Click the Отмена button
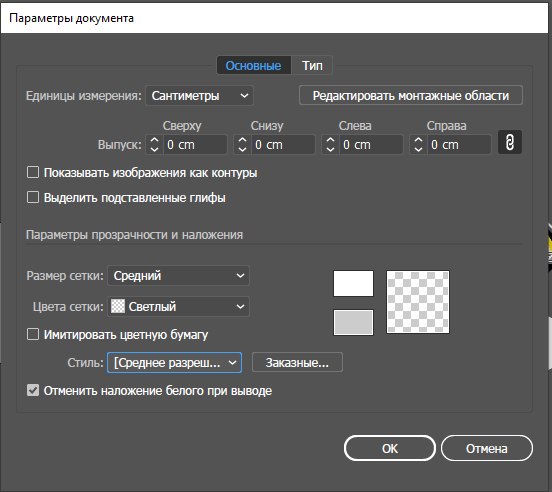Viewport: 552px width, 492px height. tap(487, 448)
